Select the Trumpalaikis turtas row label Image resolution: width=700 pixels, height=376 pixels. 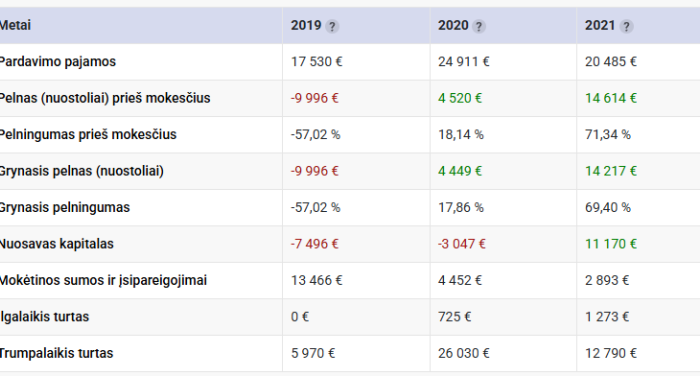point(56,353)
